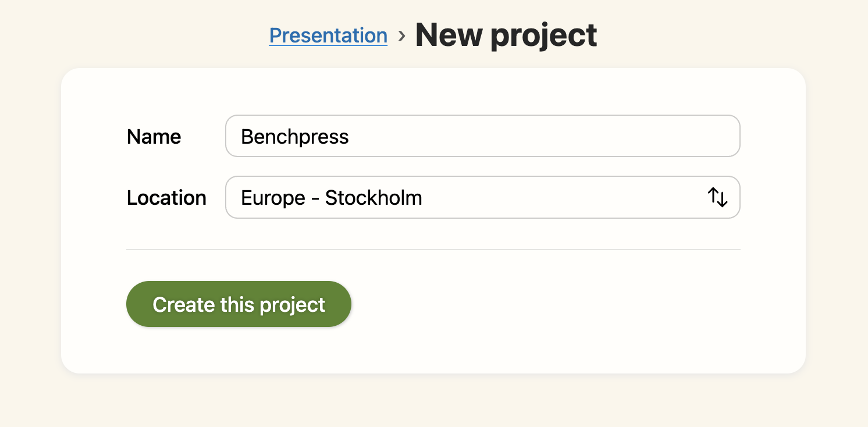Select the chevron between Presentation and New project
This screenshot has width=868, height=427.
coord(401,35)
